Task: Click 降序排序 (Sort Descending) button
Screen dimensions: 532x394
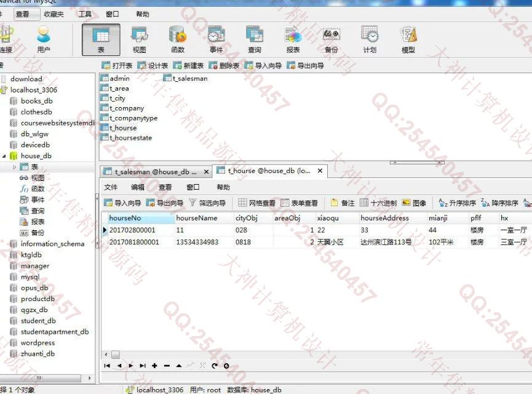Action: (x=499, y=203)
